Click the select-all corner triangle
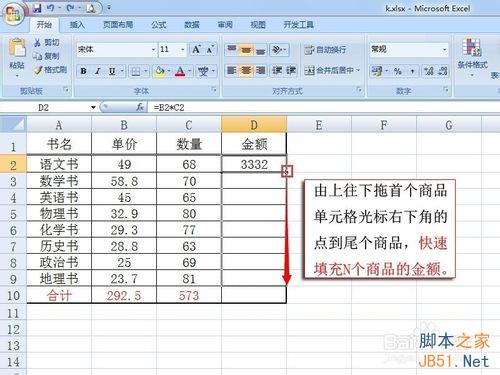 click(x=13, y=125)
